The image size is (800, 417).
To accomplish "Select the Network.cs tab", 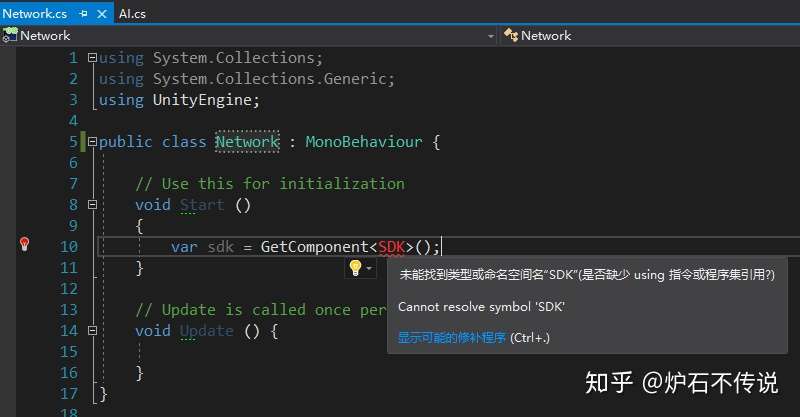I will 35,14.
